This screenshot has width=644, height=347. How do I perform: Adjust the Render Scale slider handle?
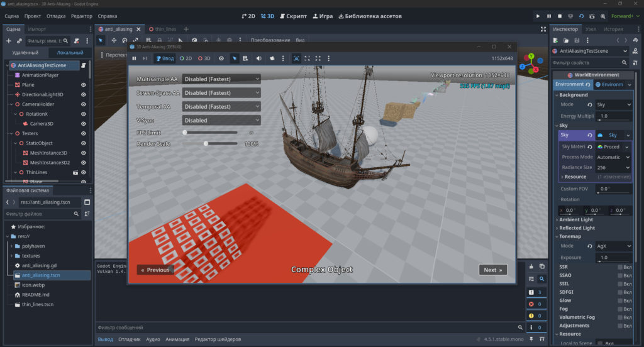(x=206, y=144)
